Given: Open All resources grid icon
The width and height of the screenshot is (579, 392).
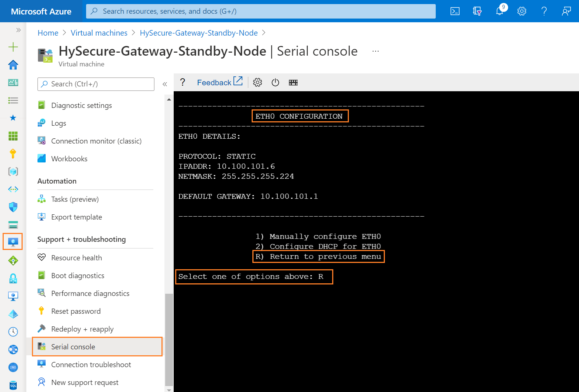Looking at the screenshot, I should point(13,136).
